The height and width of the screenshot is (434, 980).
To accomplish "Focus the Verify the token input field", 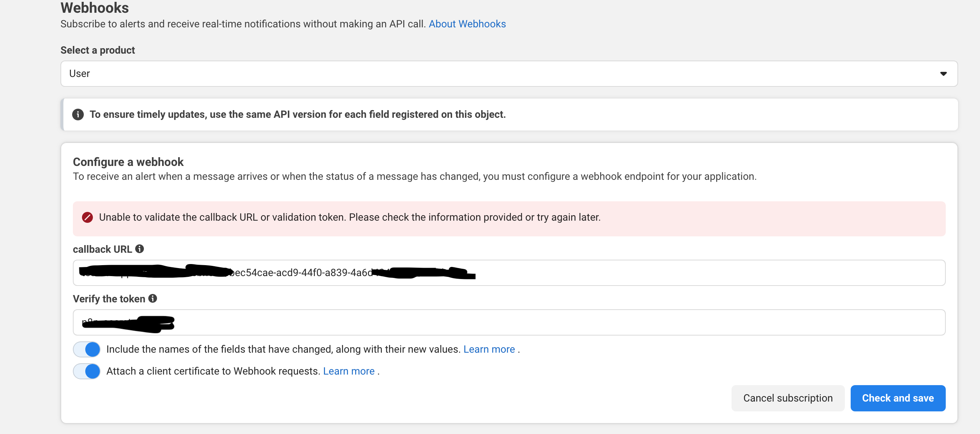I will tap(533, 322).
